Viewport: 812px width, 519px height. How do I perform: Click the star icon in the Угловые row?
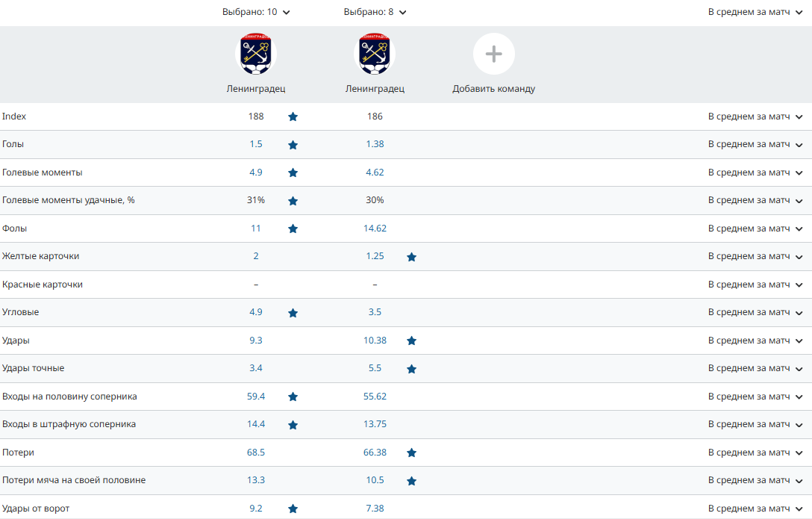293,313
